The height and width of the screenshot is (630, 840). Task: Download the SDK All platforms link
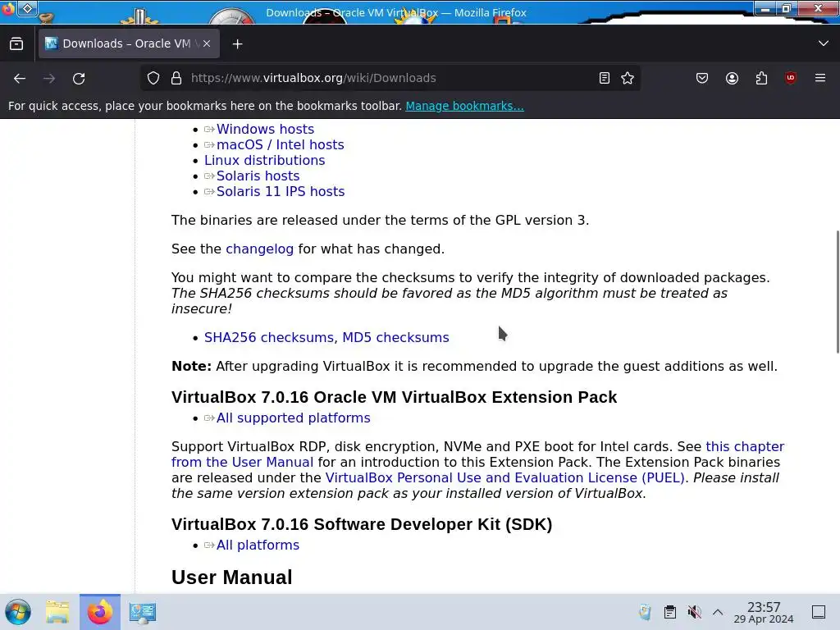258,545
